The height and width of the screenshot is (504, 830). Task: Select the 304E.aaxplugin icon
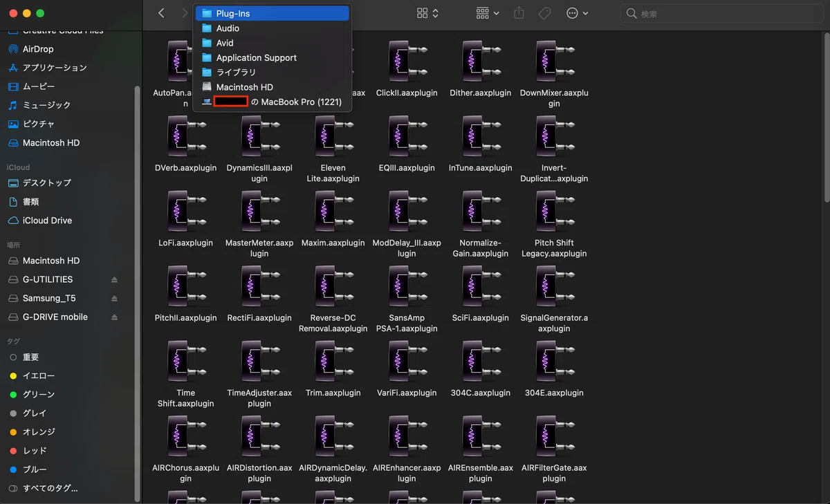(554, 362)
